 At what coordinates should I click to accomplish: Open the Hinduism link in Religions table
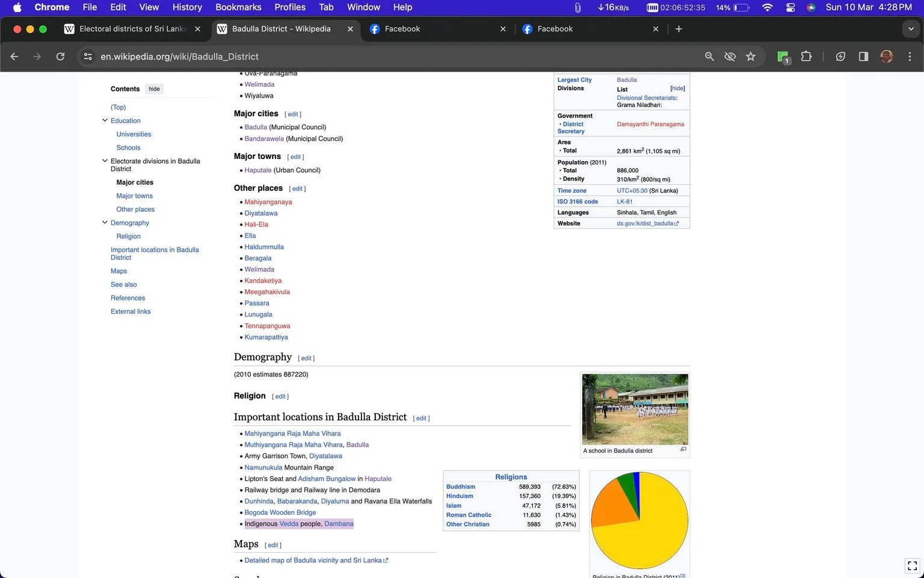[x=460, y=496]
